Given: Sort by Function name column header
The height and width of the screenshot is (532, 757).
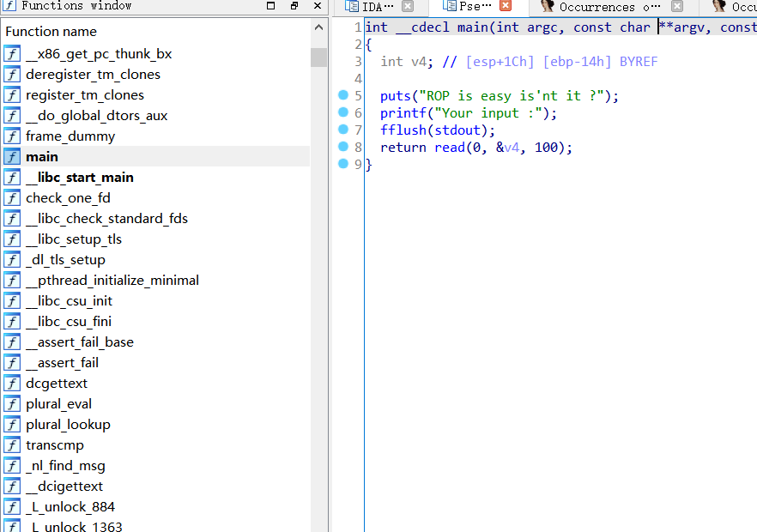Looking at the screenshot, I should [x=51, y=32].
